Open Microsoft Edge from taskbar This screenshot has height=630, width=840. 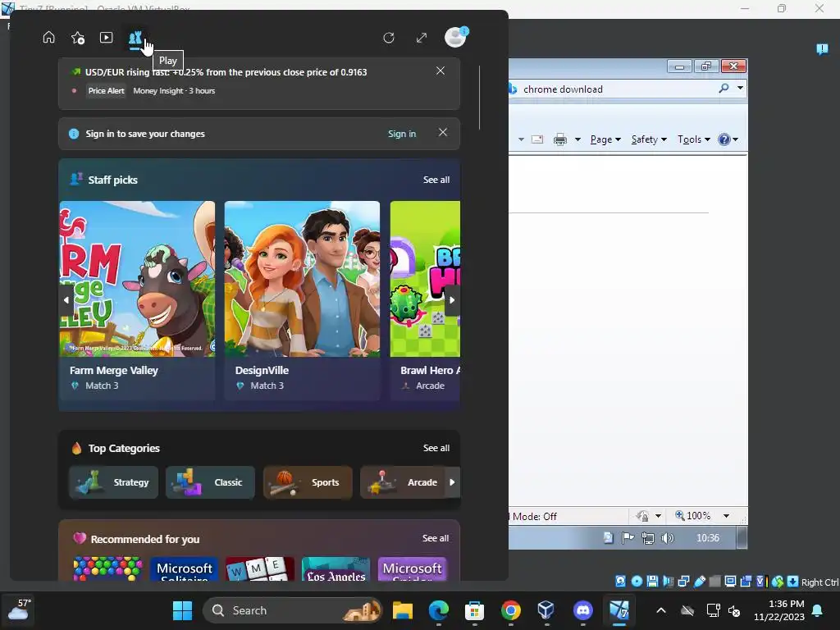(438, 610)
